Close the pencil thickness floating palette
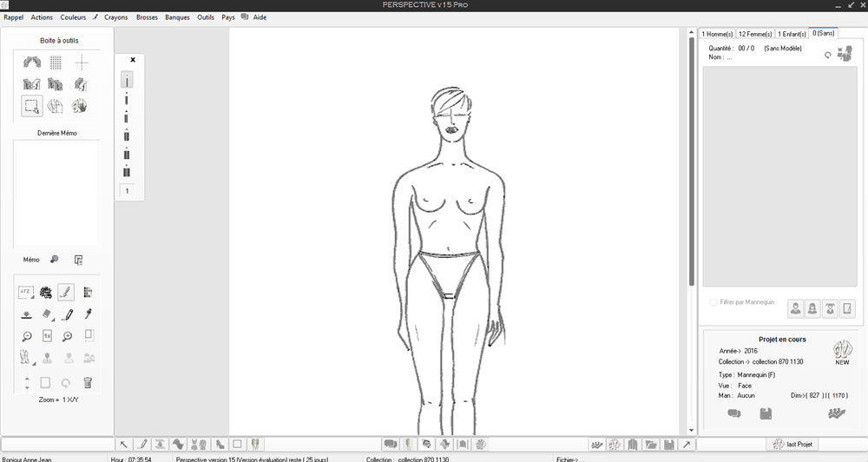The width and height of the screenshot is (868, 462). click(133, 60)
